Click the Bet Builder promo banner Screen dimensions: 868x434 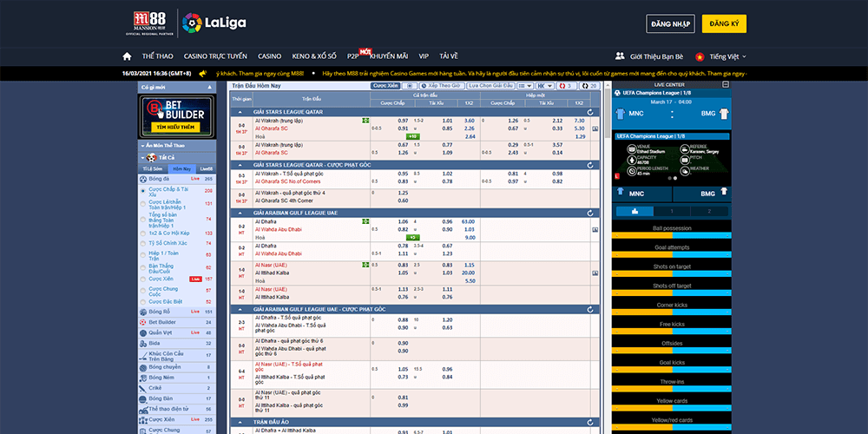pyautogui.click(x=176, y=116)
